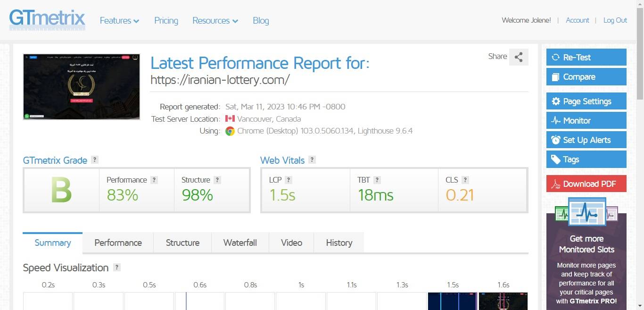The image size is (644, 310).
Task: Click the Chrome (Desktop) version text
Action: 325,131
